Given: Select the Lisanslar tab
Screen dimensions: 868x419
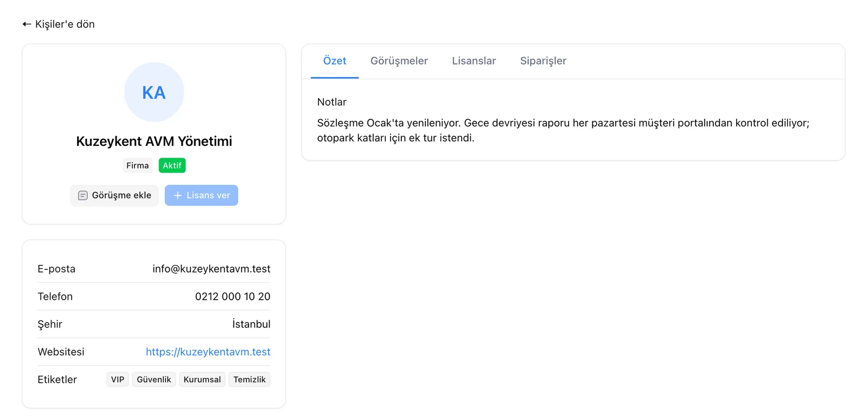Looking at the screenshot, I should pyautogui.click(x=474, y=61).
